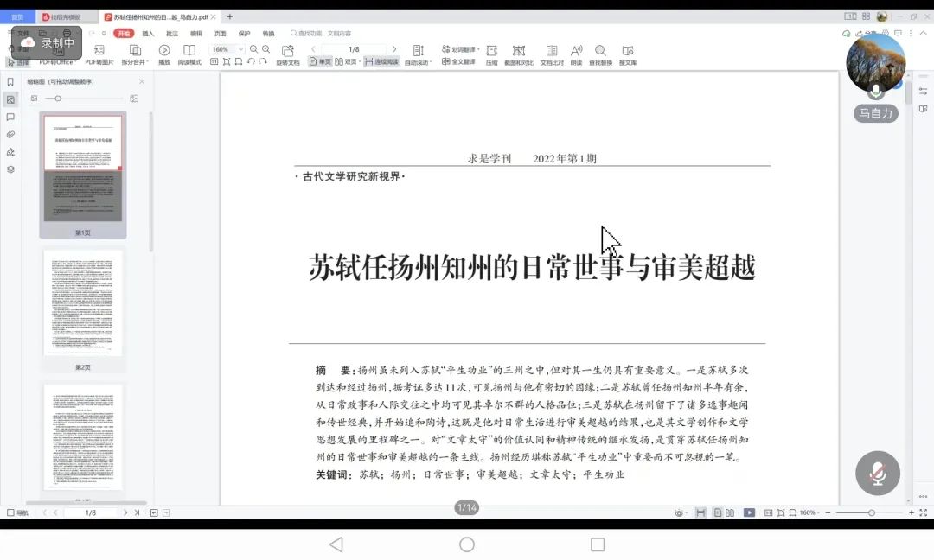The image size is (934, 560).
Task: Open 截图和对比 screenshot compare tool
Action: (519, 51)
